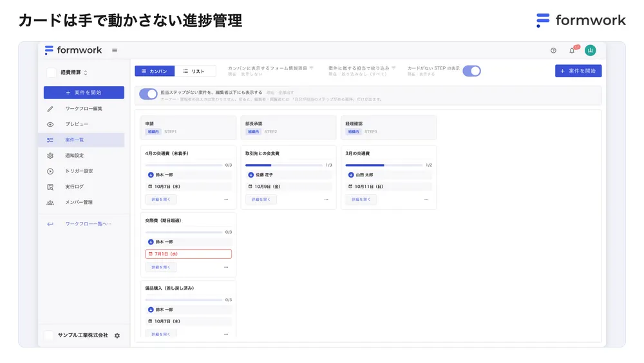Screen dimensions: 644x363
Task: Switch to the カンバン view tab
Action: (x=155, y=71)
